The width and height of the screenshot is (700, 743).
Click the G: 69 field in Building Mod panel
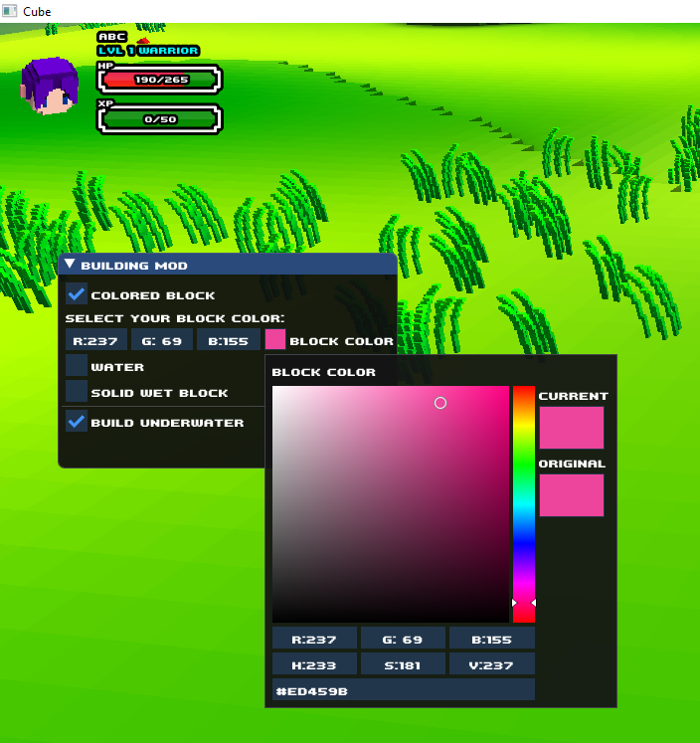[162, 340]
